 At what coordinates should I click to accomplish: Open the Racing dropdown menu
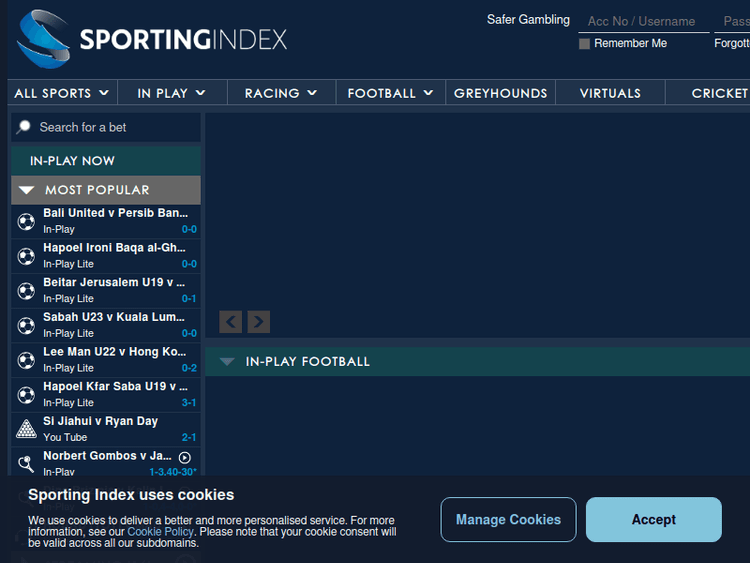[x=281, y=93]
